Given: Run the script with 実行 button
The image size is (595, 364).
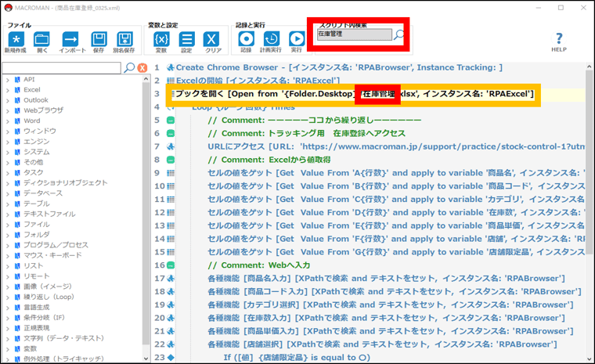Looking at the screenshot, I should pos(297,39).
